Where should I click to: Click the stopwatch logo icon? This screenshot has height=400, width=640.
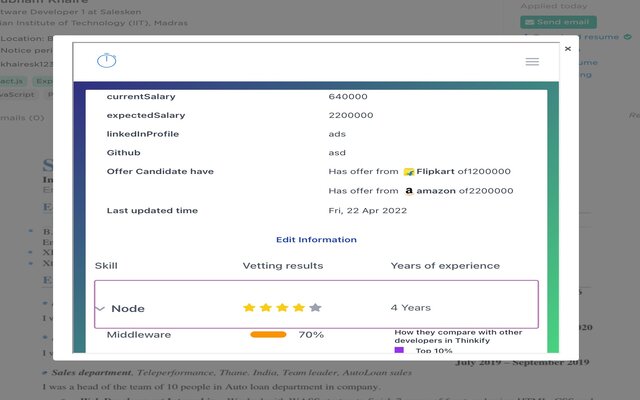point(107,60)
